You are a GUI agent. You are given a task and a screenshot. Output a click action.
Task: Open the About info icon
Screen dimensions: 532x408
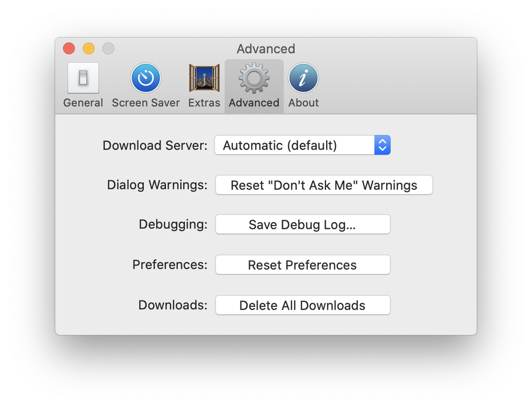(x=303, y=78)
